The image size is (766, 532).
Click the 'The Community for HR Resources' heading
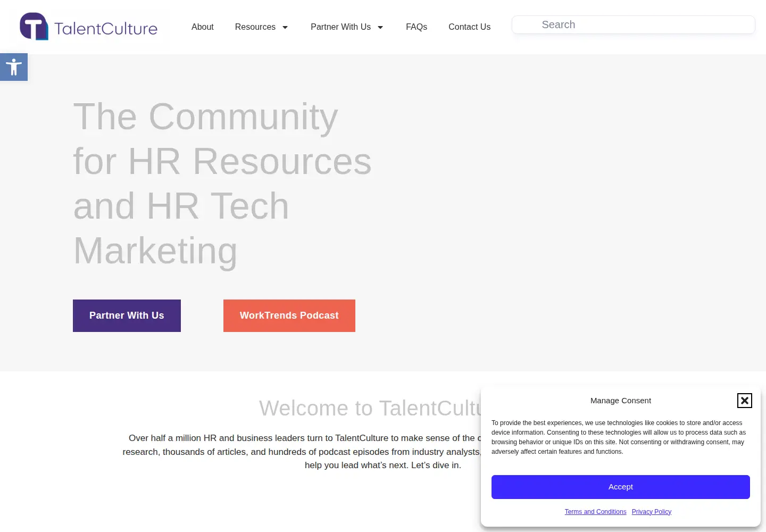222,184
